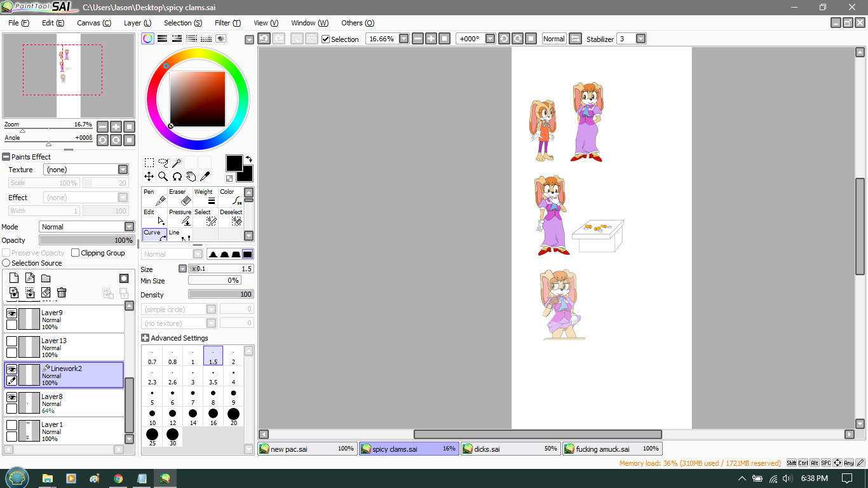
Task: Select the Pressure linework tool
Action: tap(180, 217)
